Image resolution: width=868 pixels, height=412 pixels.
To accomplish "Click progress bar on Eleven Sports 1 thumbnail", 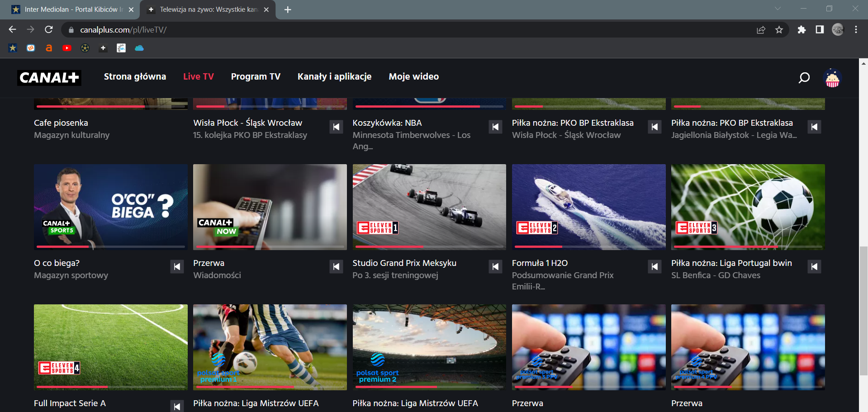I will 429,246.
